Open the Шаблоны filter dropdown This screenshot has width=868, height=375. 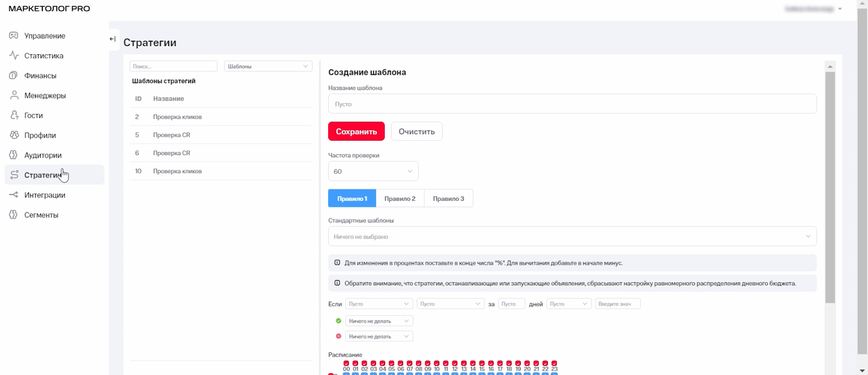[268, 66]
